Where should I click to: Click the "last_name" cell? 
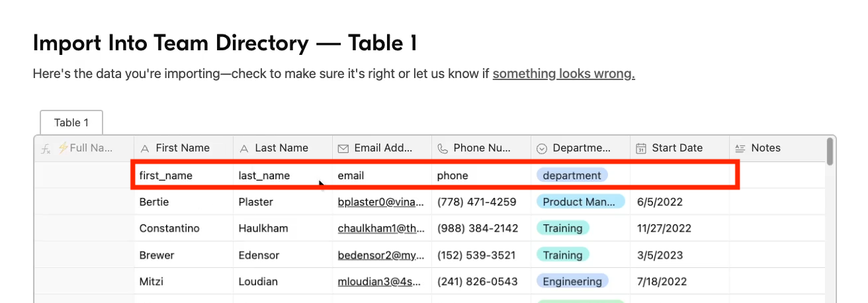[282, 175]
